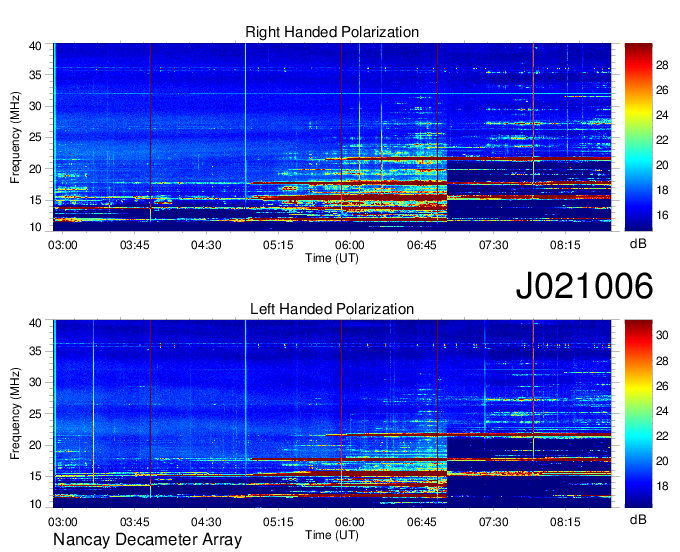The image size is (680, 552).
Task: Select the 35 MHz tick on the bottom panel
Action: click(x=35, y=351)
